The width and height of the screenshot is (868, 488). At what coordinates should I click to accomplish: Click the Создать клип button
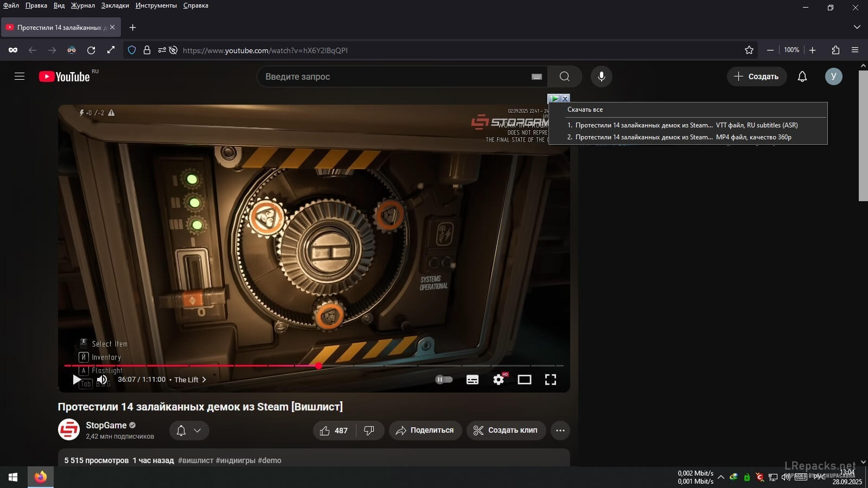pyautogui.click(x=506, y=431)
